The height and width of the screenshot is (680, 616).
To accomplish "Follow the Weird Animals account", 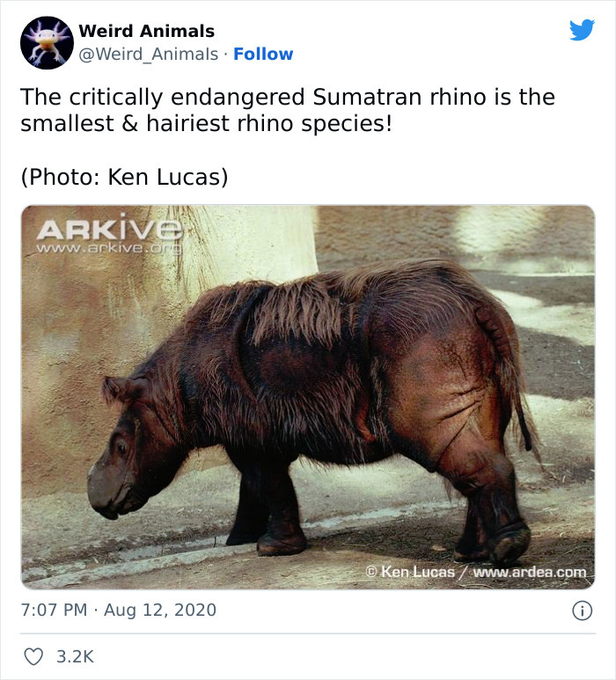I will pos(263,55).
